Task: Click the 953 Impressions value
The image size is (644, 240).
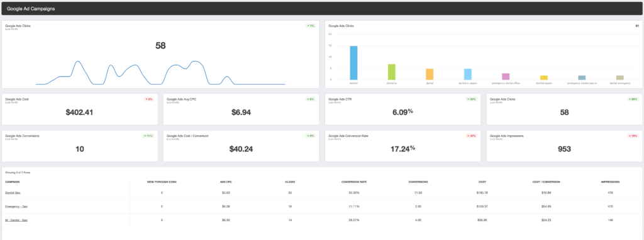Action: (564, 149)
